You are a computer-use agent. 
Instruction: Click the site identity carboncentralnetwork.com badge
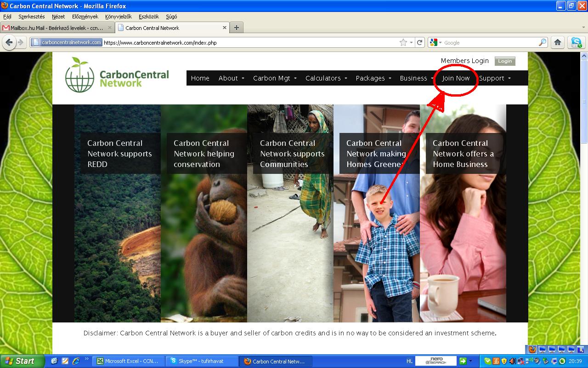[67, 42]
